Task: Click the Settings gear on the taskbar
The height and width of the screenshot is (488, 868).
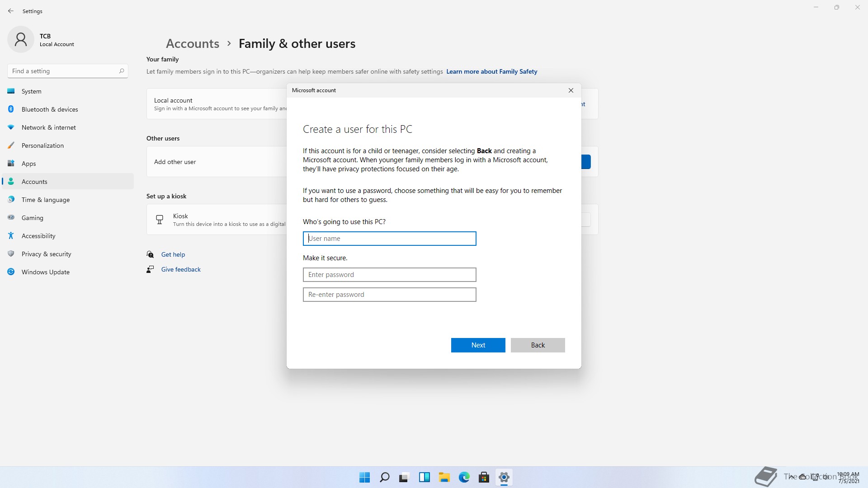Action: point(504,477)
